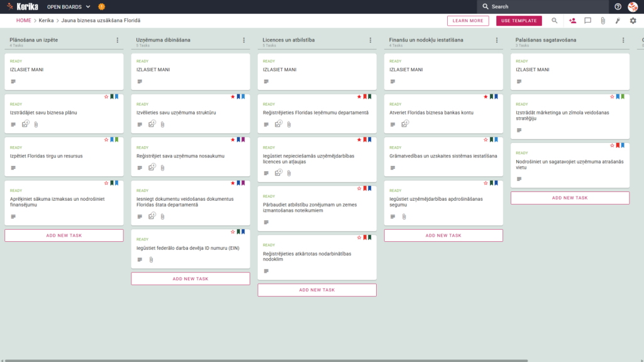Open Finanšu un nodokļu iestatīšana column menu
The height and width of the screenshot is (362, 644).
point(497,40)
